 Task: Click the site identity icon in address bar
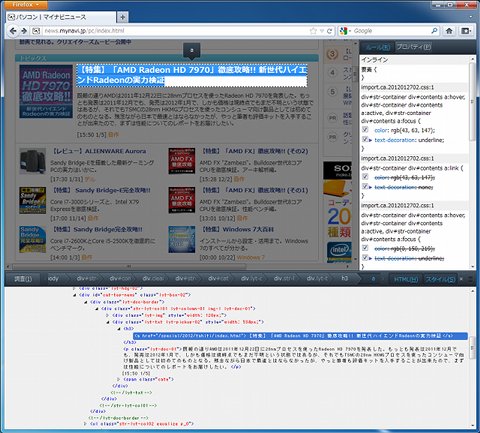tap(36, 31)
